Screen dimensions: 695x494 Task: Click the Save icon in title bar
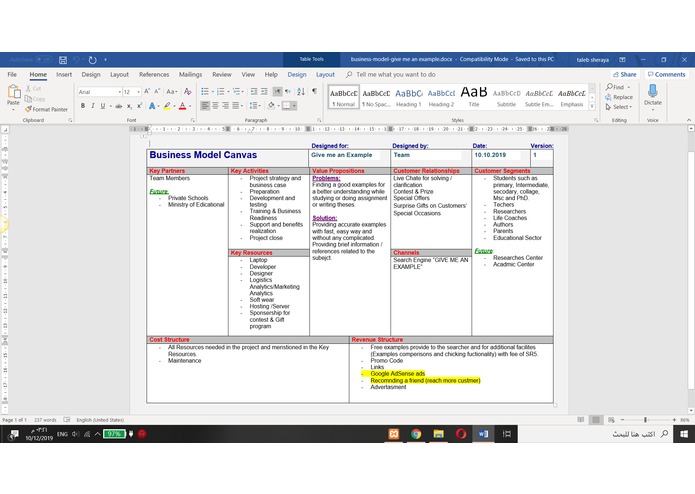tap(63, 60)
